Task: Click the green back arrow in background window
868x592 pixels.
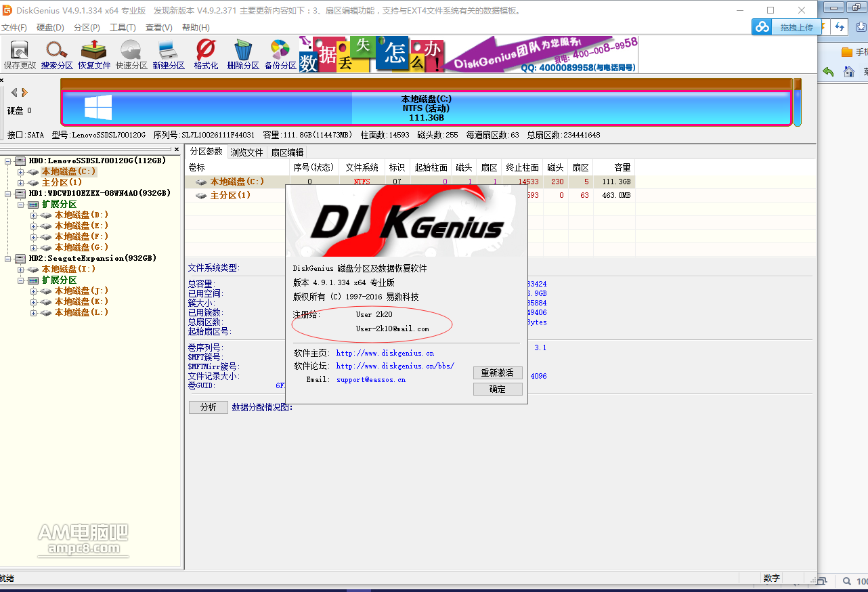Action: click(828, 71)
